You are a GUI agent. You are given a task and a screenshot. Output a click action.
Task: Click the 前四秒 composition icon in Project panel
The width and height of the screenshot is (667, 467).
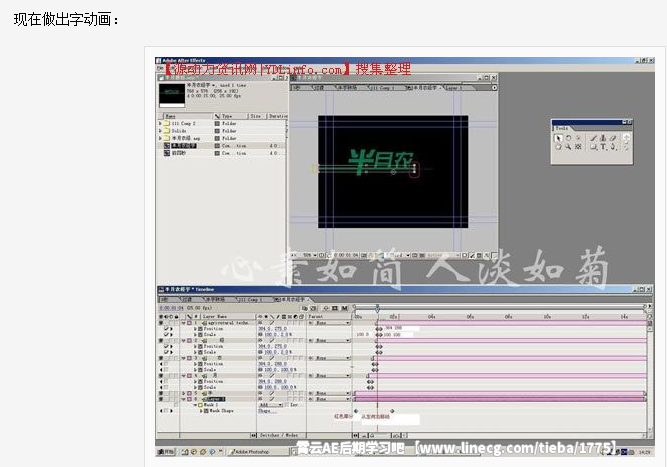[167, 153]
